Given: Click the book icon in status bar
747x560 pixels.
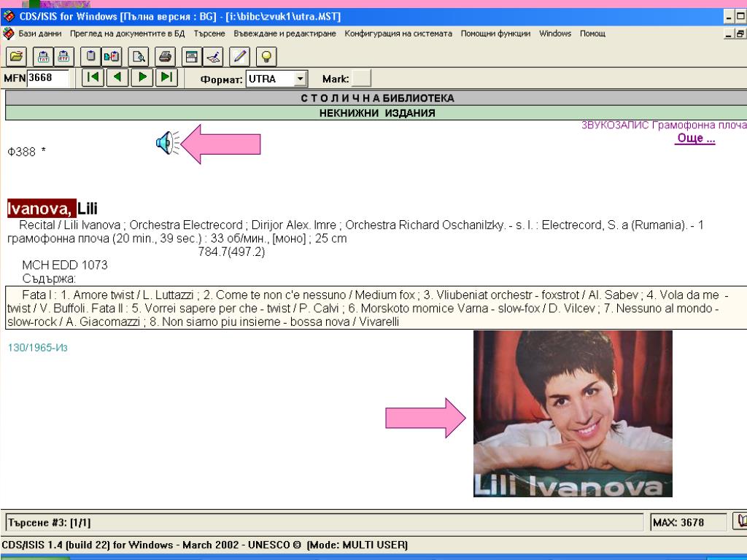Looking at the screenshot, I should (x=740, y=521).
